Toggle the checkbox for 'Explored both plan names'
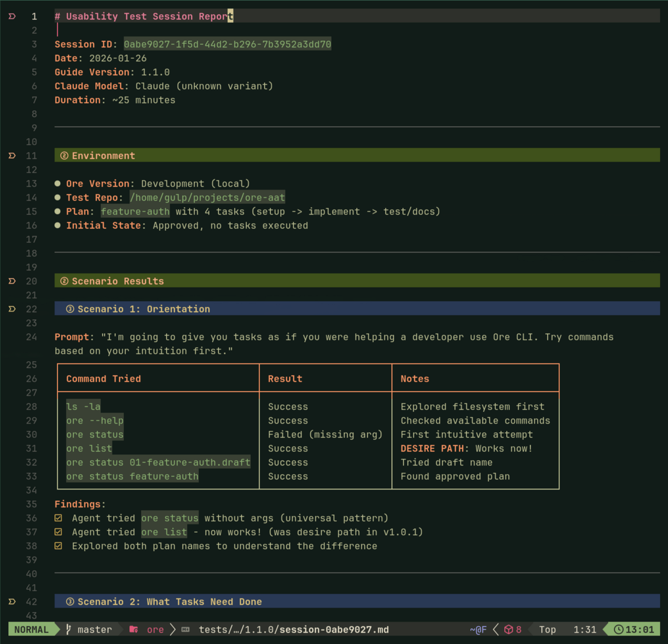The image size is (668, 644). (x=58, y=546)
